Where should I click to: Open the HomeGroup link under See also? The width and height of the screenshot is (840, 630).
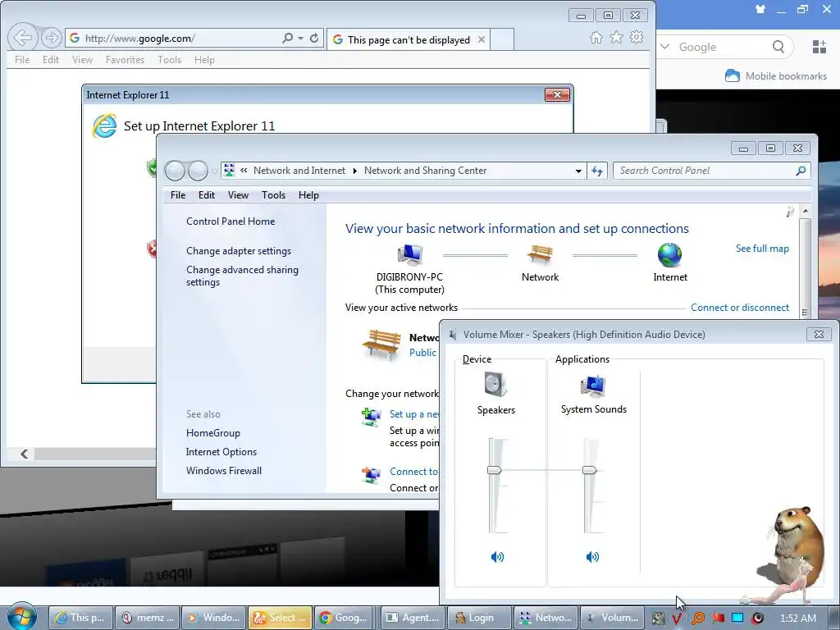(212, 433)
